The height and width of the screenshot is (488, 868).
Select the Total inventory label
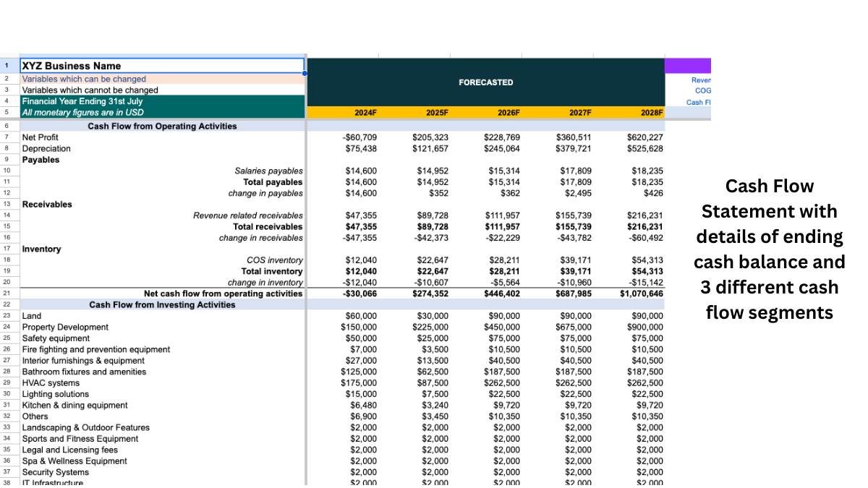pos(272,272)
